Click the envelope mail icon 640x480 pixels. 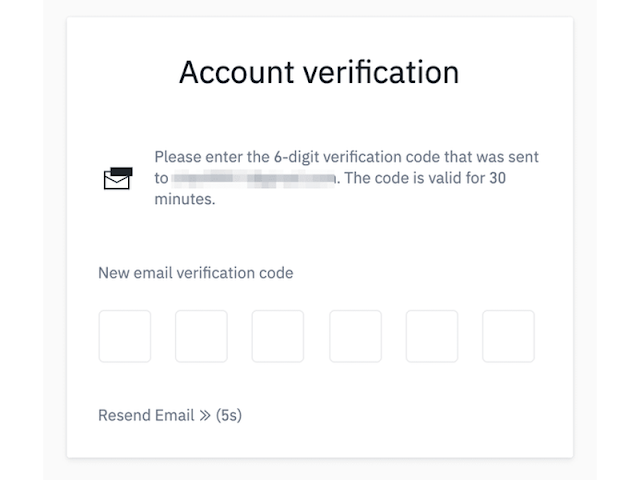[x=117, y=178]
